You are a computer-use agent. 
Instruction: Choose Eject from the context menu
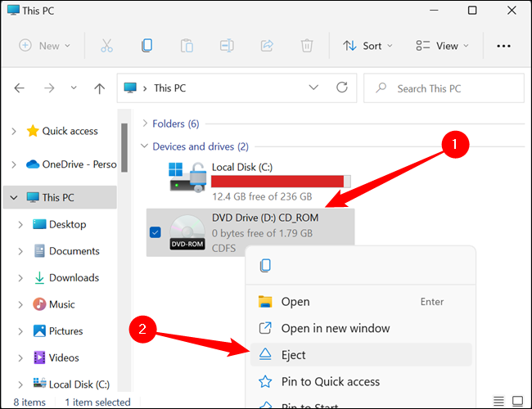coord(293,354)
